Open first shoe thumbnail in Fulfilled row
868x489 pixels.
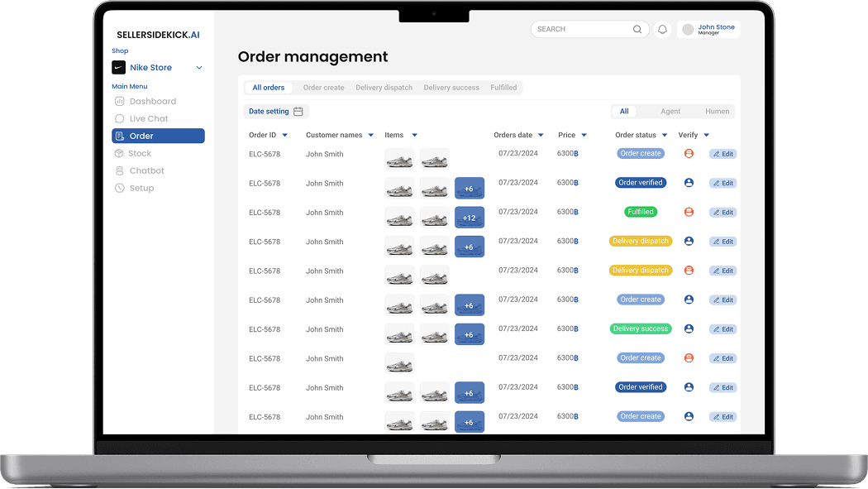(399, 218)
